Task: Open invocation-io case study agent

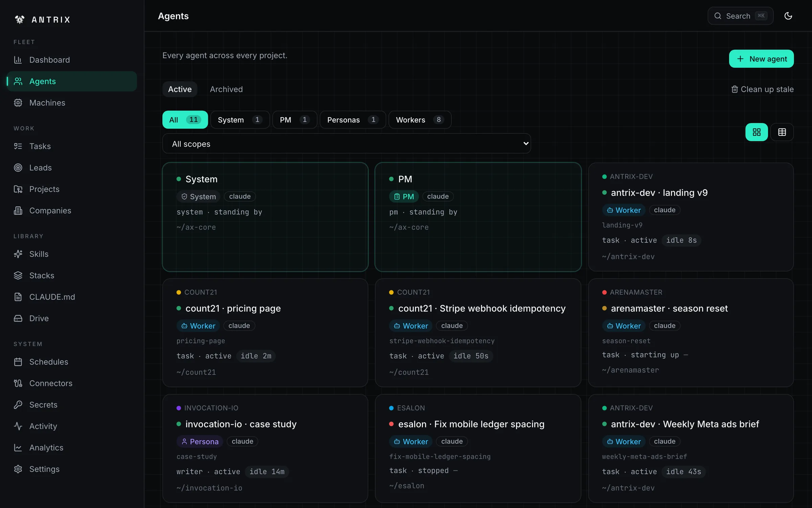Action: tap(265, 448)
